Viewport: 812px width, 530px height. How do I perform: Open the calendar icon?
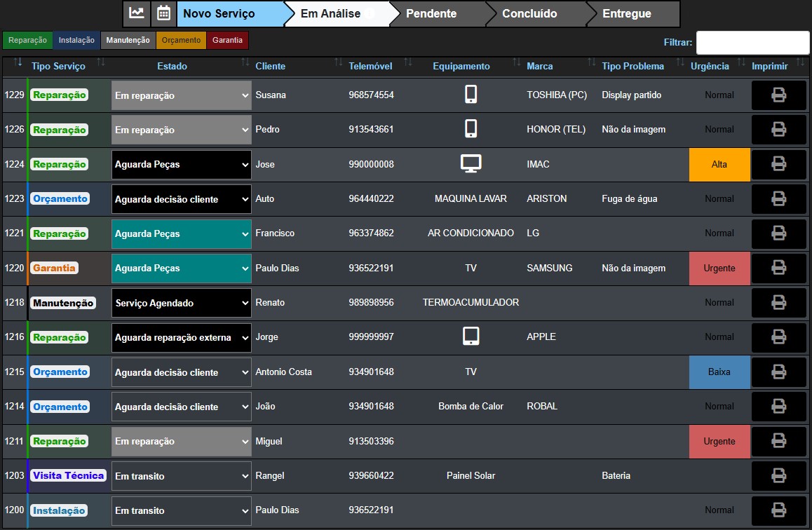(163, 13)
